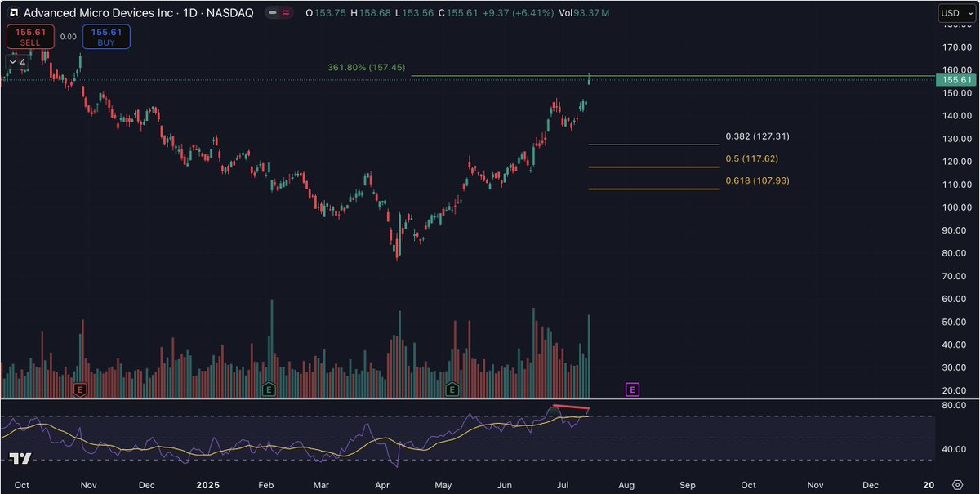This screenshot has height=494, width=980.
Task: Click the 30.00 price axis label
Action: tap(955, 367)
